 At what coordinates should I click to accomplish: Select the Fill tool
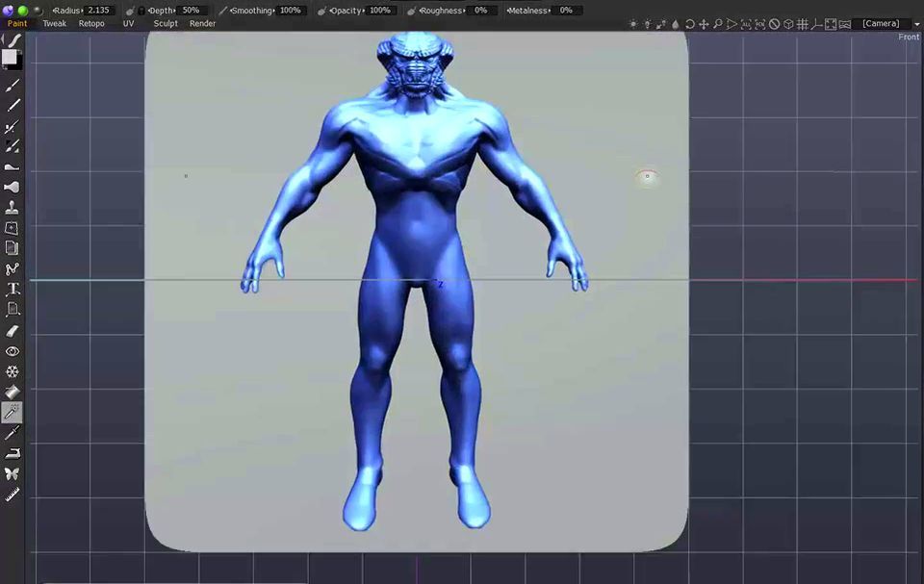click(x=13, y=188)
